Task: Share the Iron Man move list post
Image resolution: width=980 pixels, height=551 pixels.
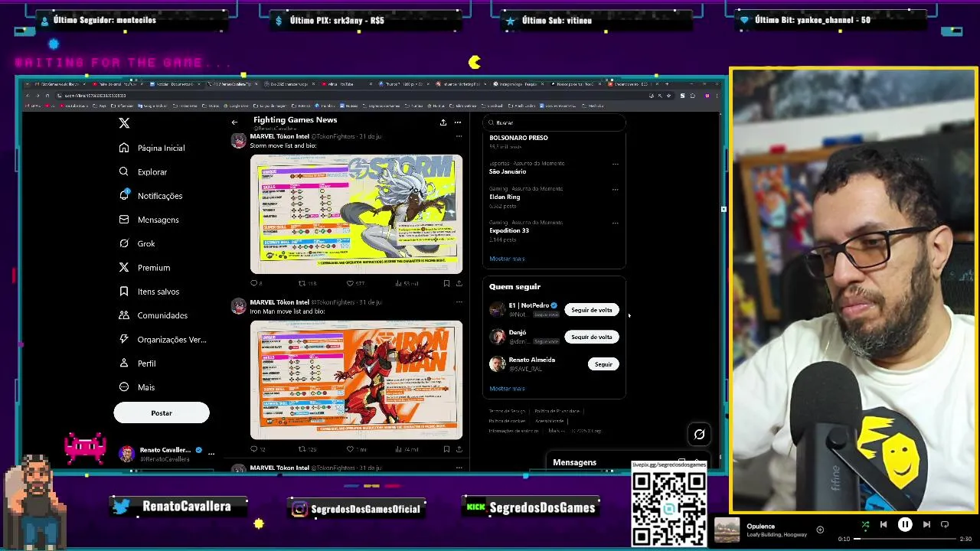Action: tap(459, 449)
